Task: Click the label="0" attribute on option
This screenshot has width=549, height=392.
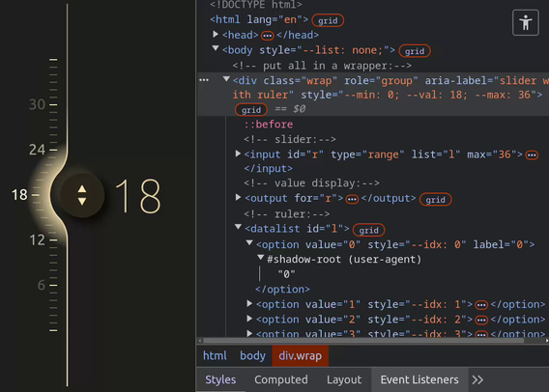Action: pos(501,244)
